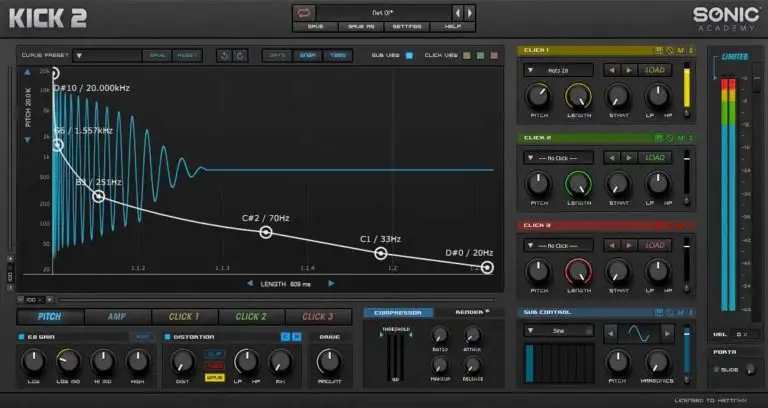Click the Save As button
Screen dimensions: 768x408
[361, 26]
